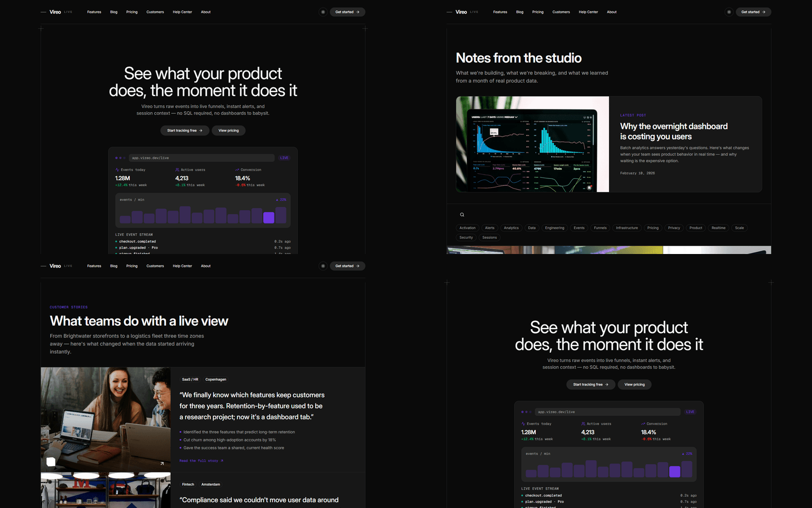Viewport: 812px width, 508px height.
Task: Select Pricing in the blog page nav bar
Action: click(538, 12)
